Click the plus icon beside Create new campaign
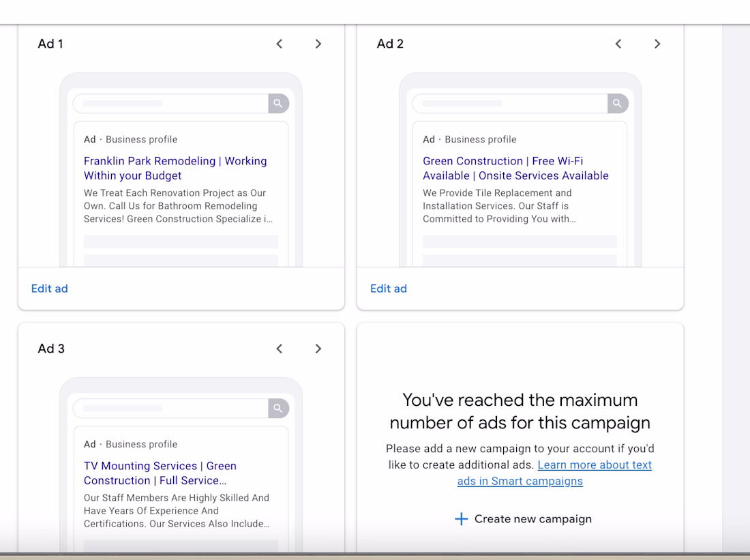Viewport: 750px width, 560px height. click(x=461, y=519)
